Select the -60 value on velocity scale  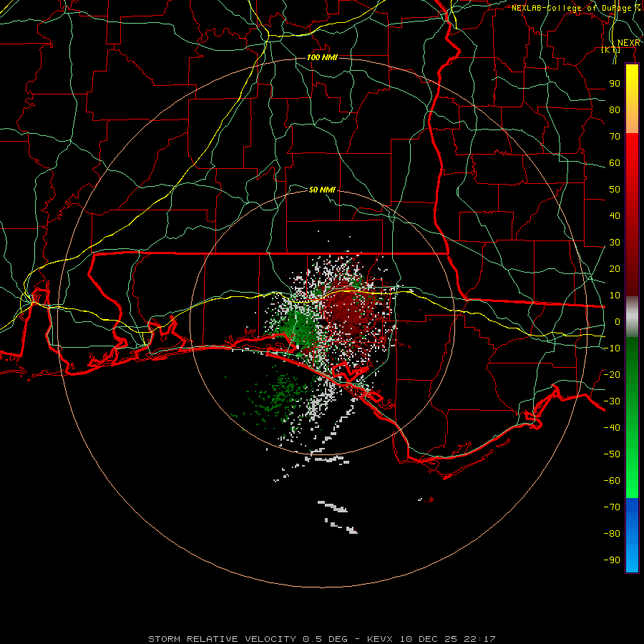tap(612, 481)
